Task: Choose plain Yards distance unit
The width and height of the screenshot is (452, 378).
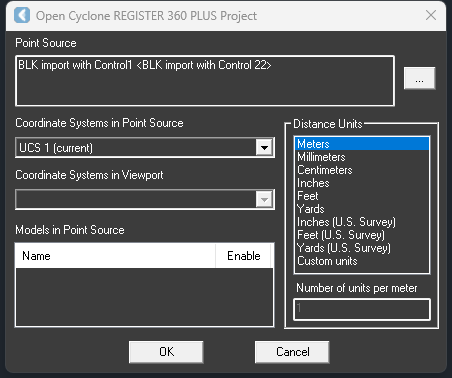Action: pos(362,209)
